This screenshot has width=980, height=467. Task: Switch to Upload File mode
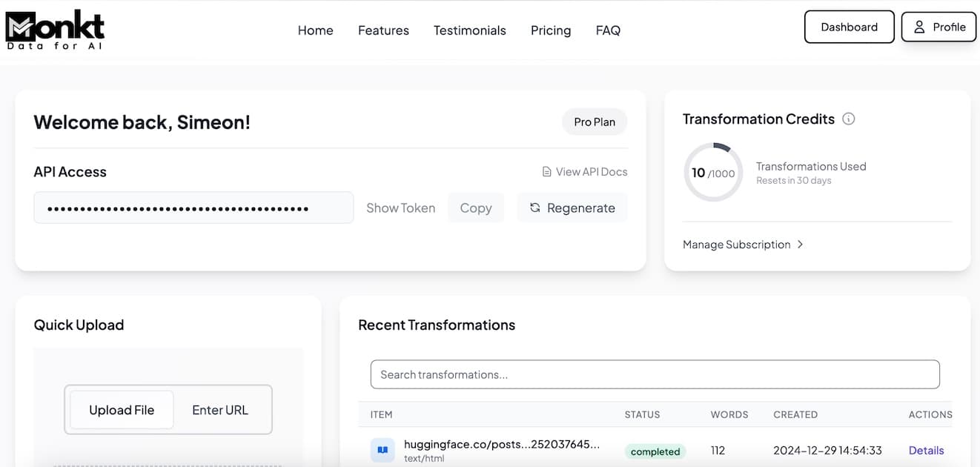point(122,410)
